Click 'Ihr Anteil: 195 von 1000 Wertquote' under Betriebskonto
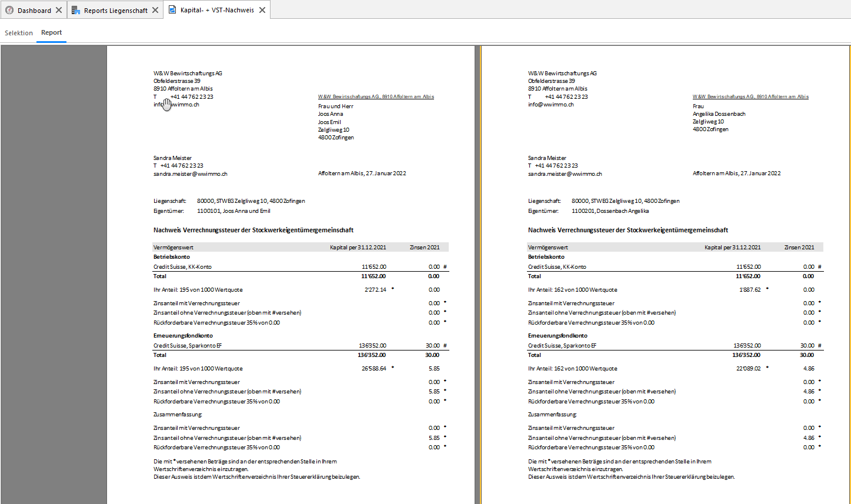The width and height of the screenshot is (851, 504). 198,289
